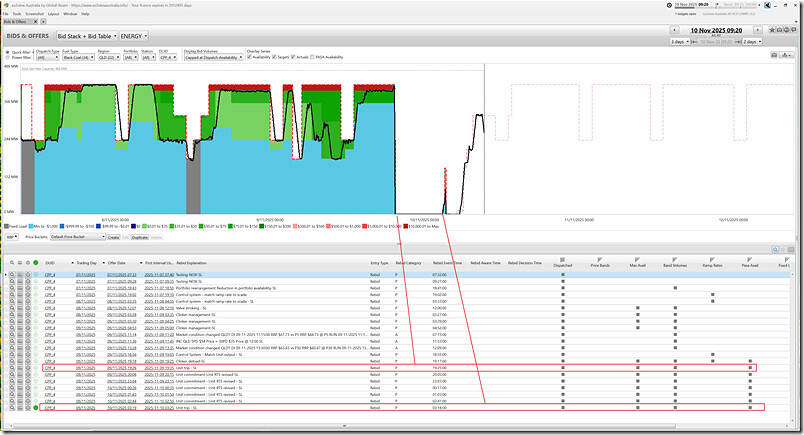Add a new tab with plus button

tap(43, 22)
